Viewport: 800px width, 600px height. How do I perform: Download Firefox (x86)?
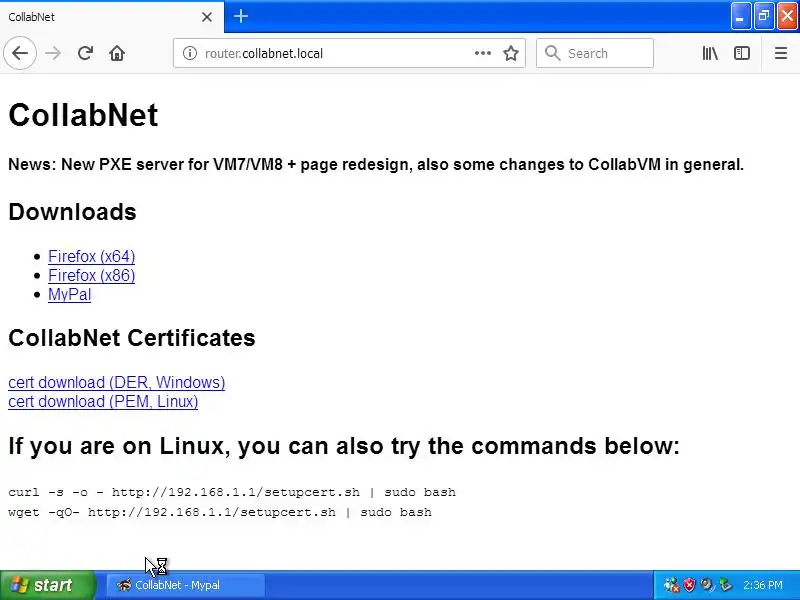tap(91, 276)
